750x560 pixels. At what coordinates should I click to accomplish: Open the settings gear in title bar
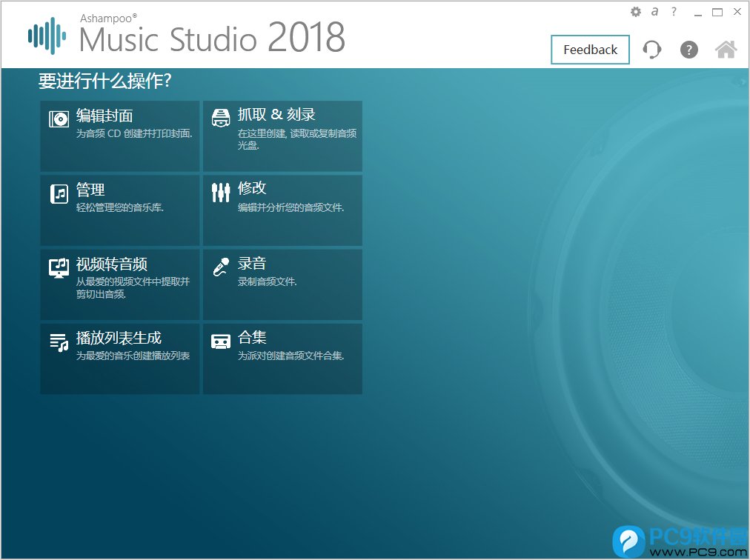pos(636,12)
